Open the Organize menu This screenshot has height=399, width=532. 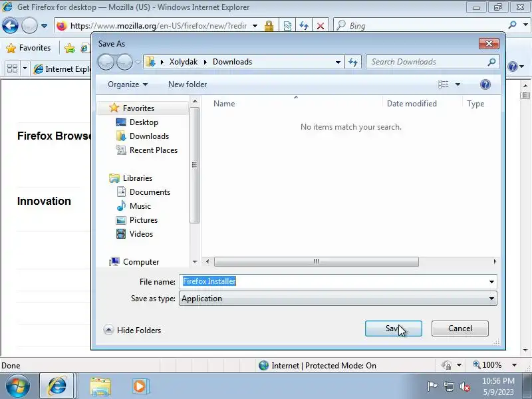tap(128, 84)
